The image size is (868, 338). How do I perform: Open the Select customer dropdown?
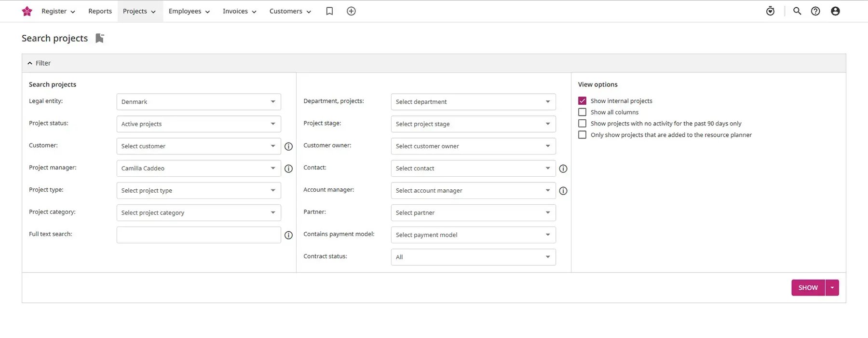point(199,146)
